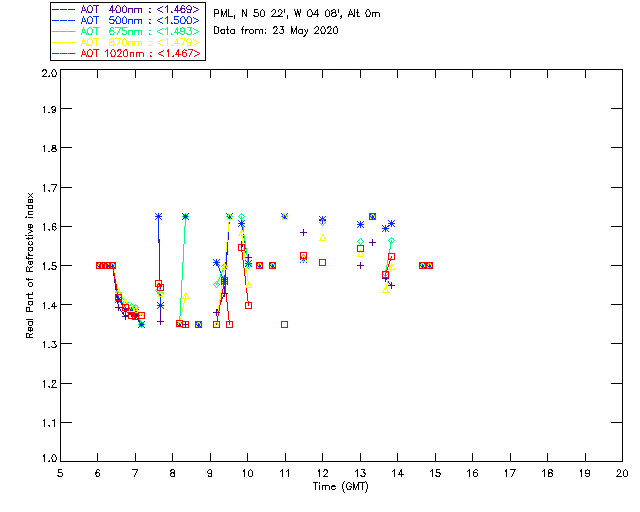Click the x-axis tick label 6
Screen dimensions: 640x512
[x=98, y=473]
